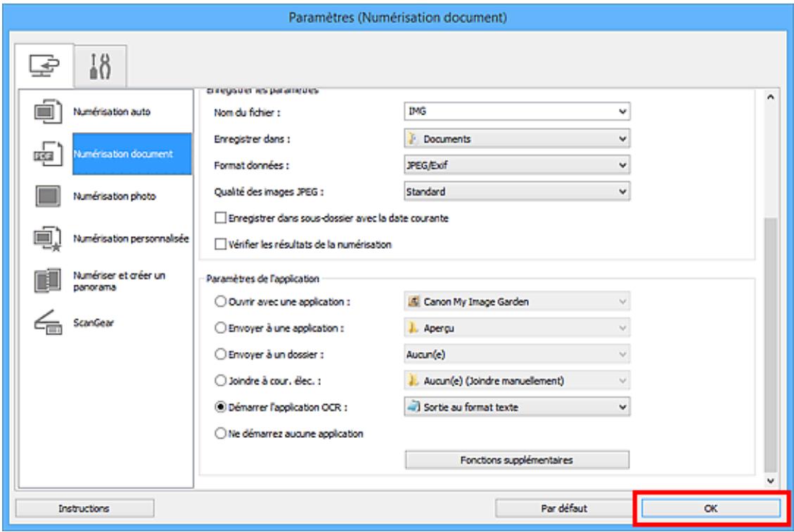Click the Numérisation document PDF icon
Viewport: 794px width, 532px height.
[42, 154]
